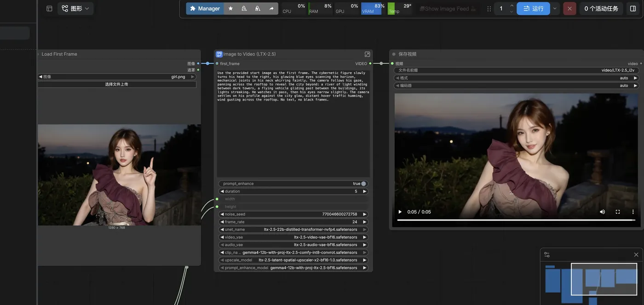Open the upscale_model dropdown
Viewport: 644px width, 305px height.
(x=293, y=260)
